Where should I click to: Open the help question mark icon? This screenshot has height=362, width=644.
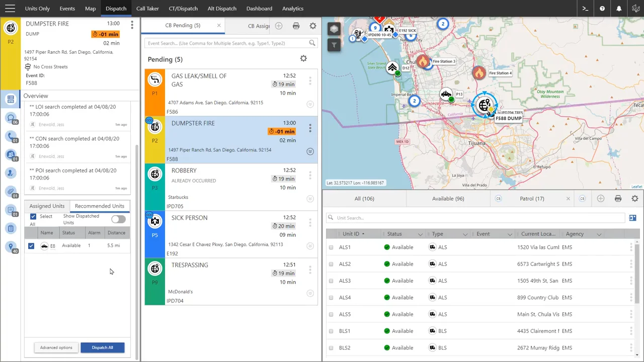(602, 9)
